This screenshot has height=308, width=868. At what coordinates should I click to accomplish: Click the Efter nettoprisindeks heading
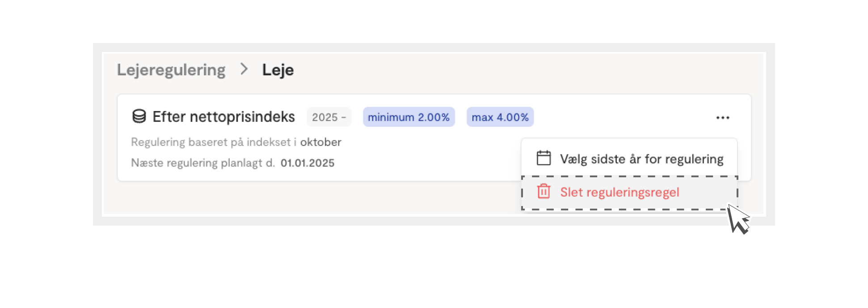click(x=223, y=117)
